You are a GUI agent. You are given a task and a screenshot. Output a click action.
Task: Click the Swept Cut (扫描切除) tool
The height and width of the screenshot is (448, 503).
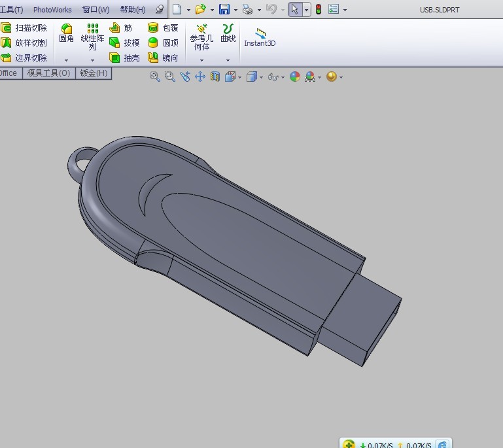[x=24, y=28]
